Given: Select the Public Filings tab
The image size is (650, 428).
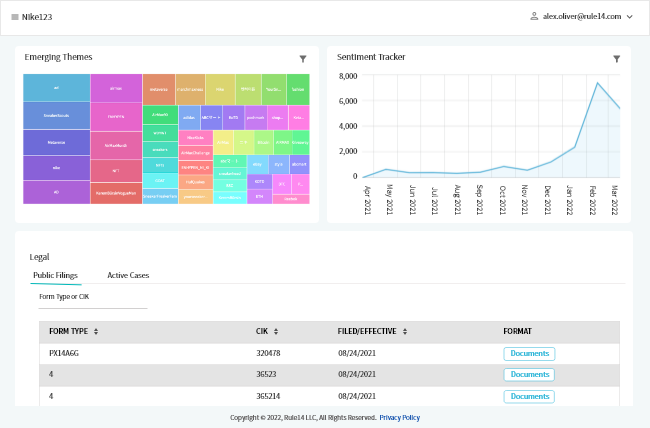Looking at the screenshot, I should 56,275.
